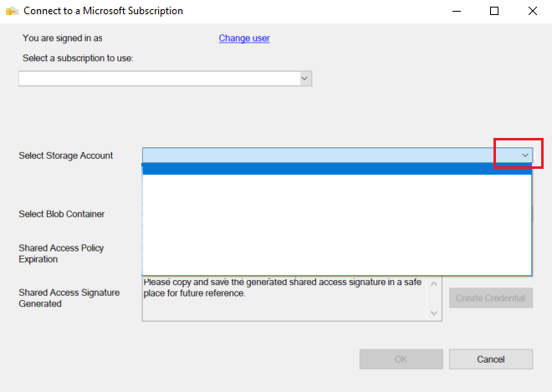This screenshot has height=392, width=552.
Task: Expand the subscription dropdown arrow
Action: [305, 79]
